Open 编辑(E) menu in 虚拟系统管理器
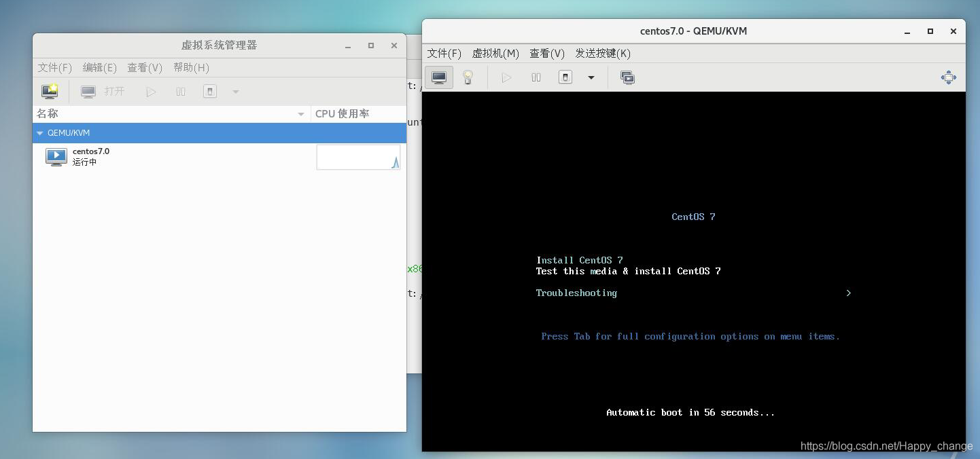This screenshot has width=980, height=459. (x=100, y=67)
